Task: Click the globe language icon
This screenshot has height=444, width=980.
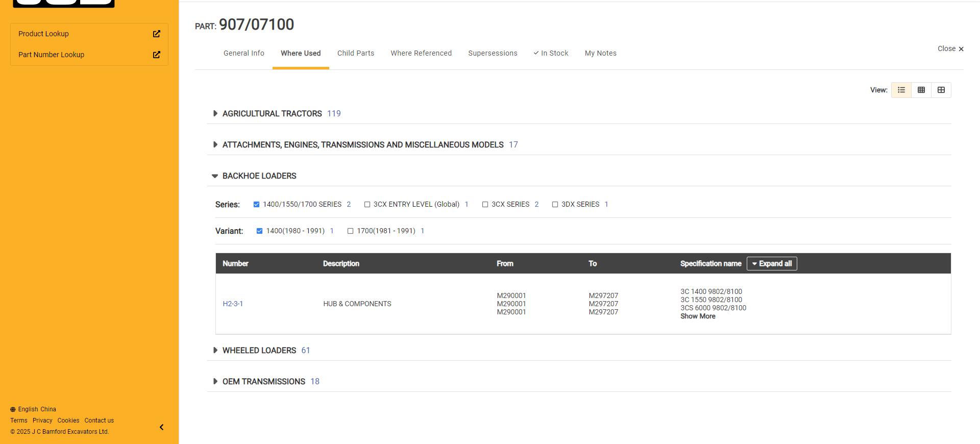Action: point(13,409)
